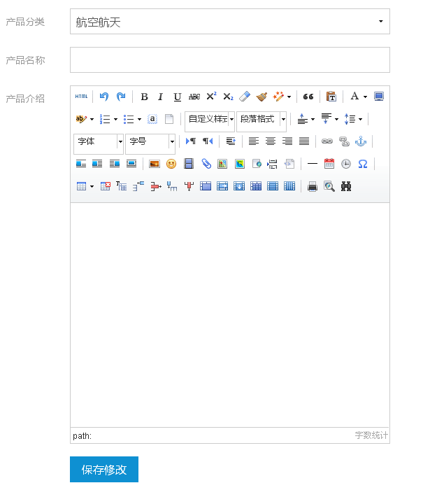Click the 产品名称 text input field
Screen dimensions: 430x504
[x=229, y=60]
